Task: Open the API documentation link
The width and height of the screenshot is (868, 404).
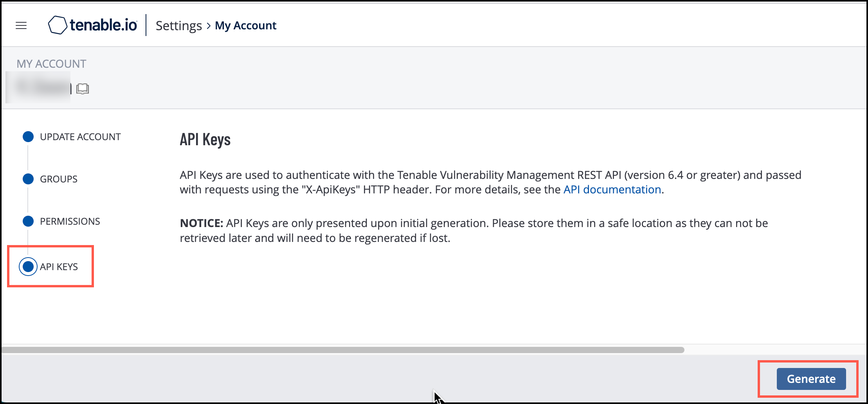Action: click(612, 189)
